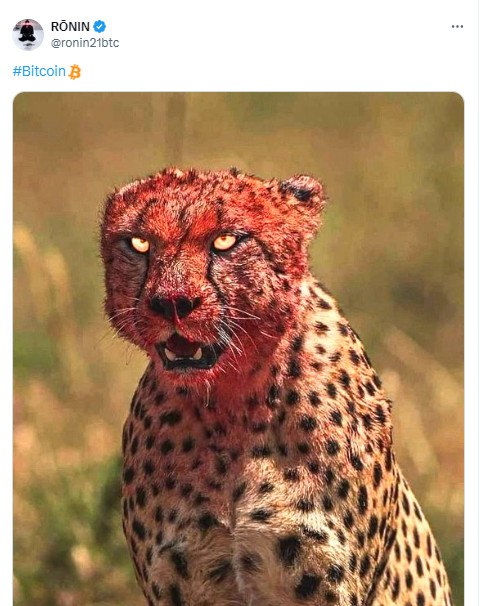Open the #Bitcoin hashtag
Image resolution: width=480 pixels, height=606 pixels.
point(39,71)
